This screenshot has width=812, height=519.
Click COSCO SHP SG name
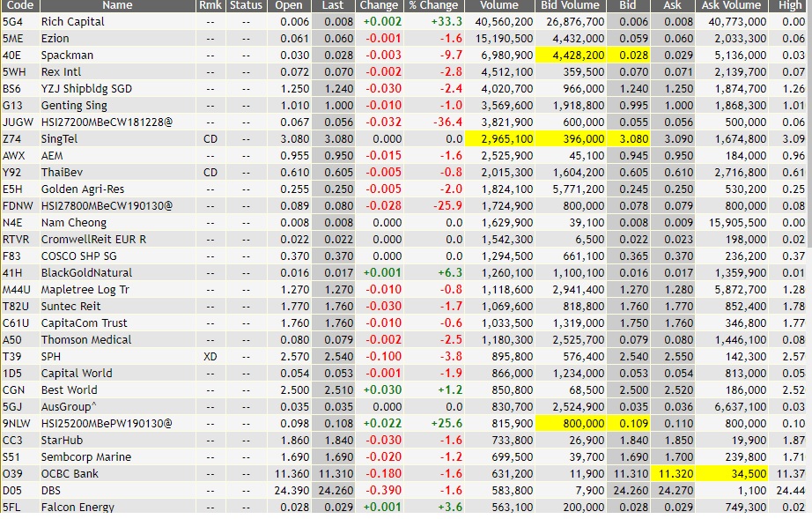pyautogui.click(x=78, y=256)
